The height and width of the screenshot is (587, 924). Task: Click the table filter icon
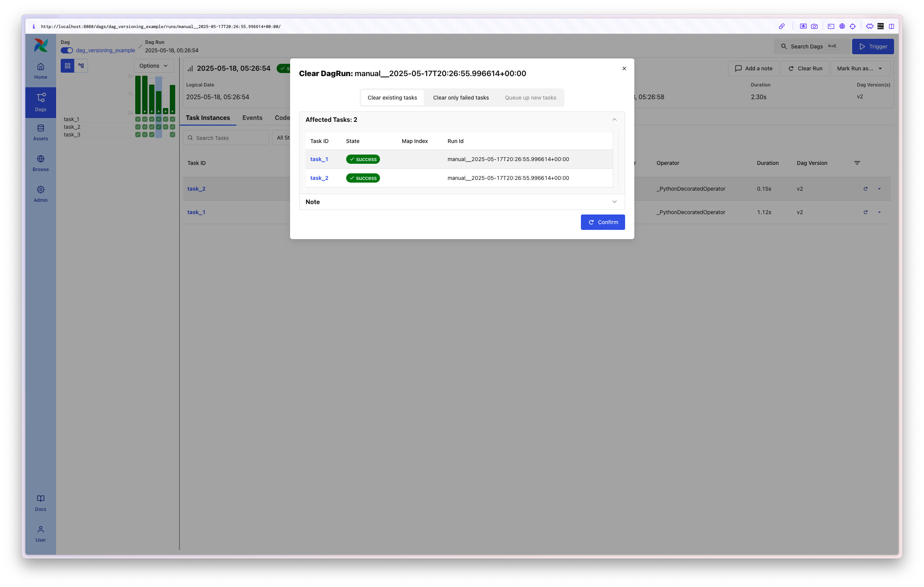coord(857,163)
